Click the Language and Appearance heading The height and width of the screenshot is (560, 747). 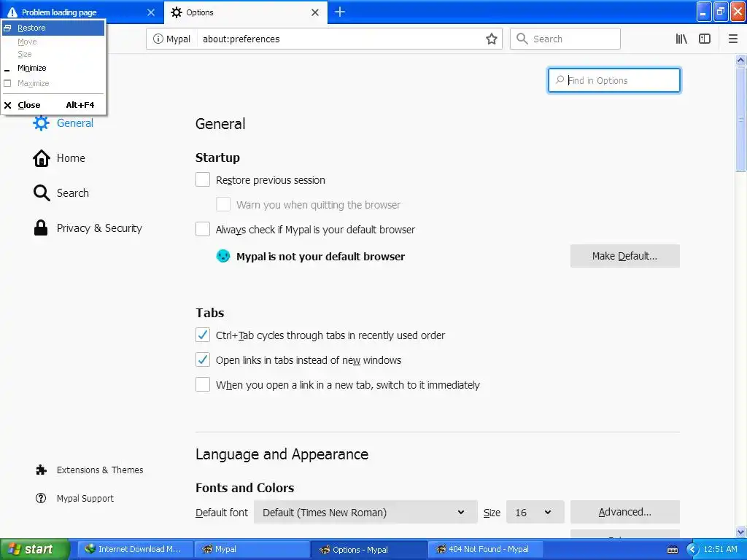(x=282, y=454)
